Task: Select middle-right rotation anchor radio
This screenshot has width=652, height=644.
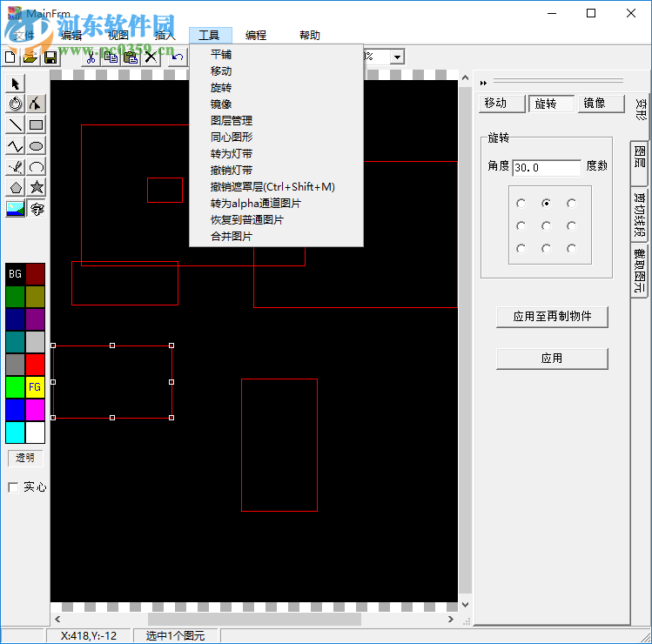Action: (572, 225)
